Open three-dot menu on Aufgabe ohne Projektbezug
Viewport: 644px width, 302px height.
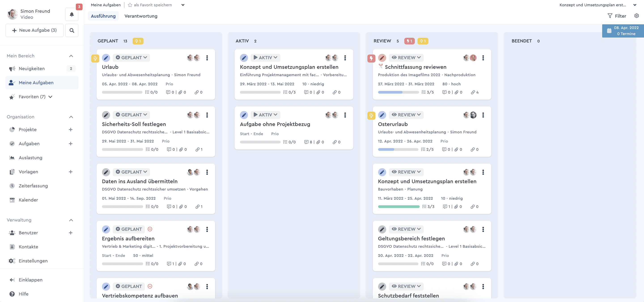tap(345, 115)
